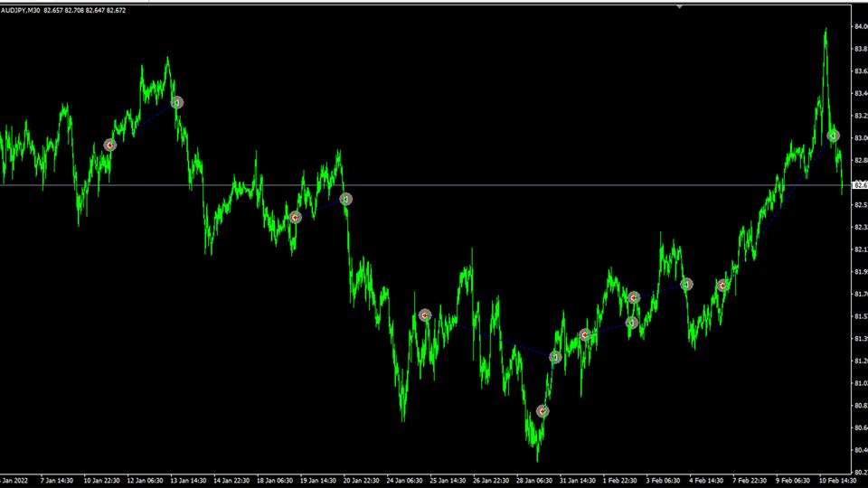Select the trade-close marker near 10 Feb 14:30

click(833, 136)
